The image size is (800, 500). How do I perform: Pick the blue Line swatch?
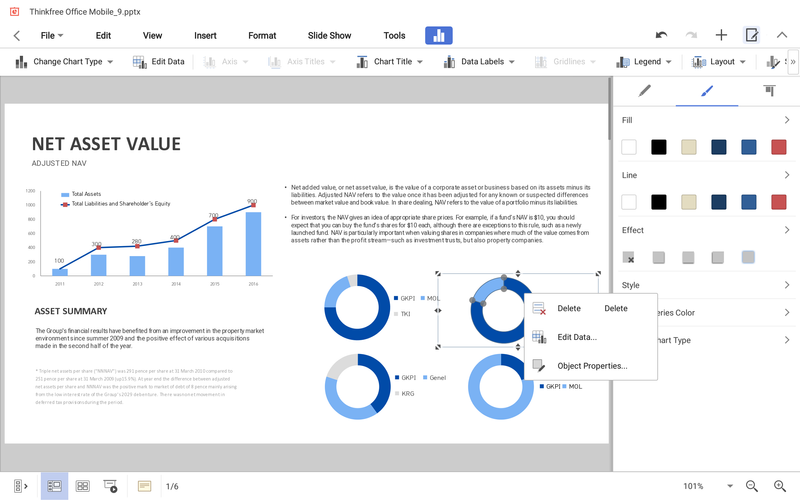point(748,202)
